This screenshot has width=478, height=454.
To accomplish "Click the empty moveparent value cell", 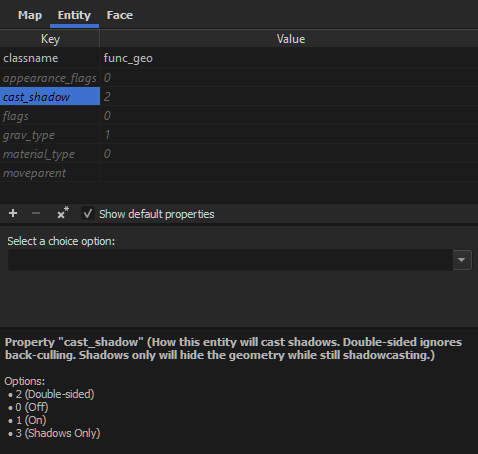I will pos(289,173).
